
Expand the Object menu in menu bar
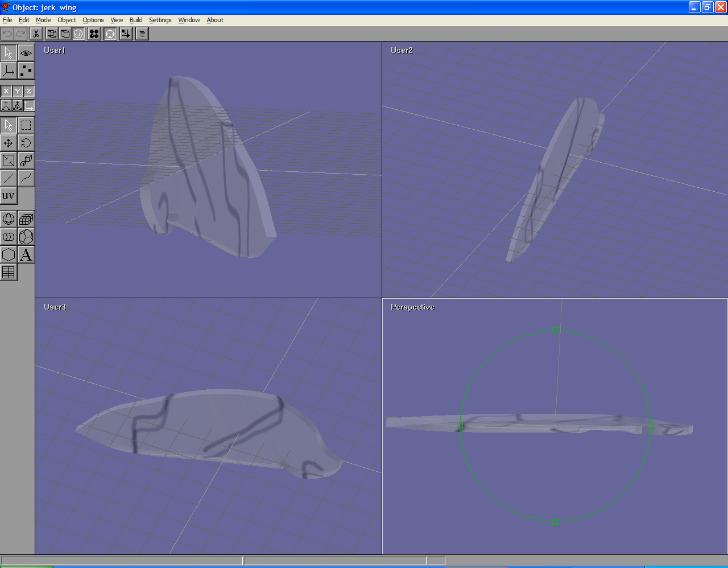[x=67, y=20]
